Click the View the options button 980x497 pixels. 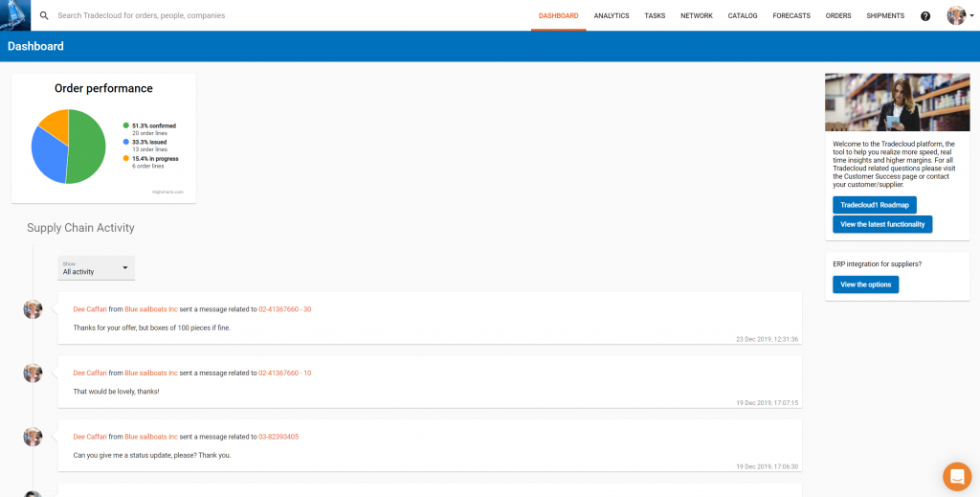[865, 284]
